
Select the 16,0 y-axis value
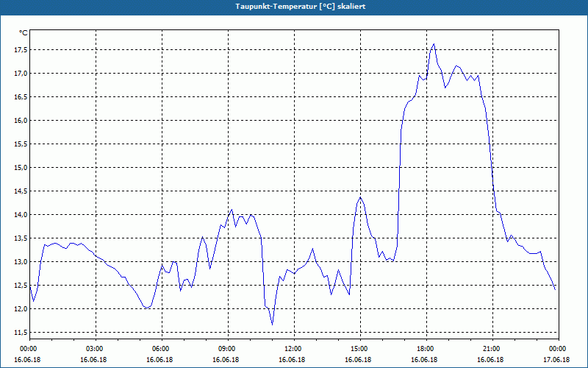21,121
